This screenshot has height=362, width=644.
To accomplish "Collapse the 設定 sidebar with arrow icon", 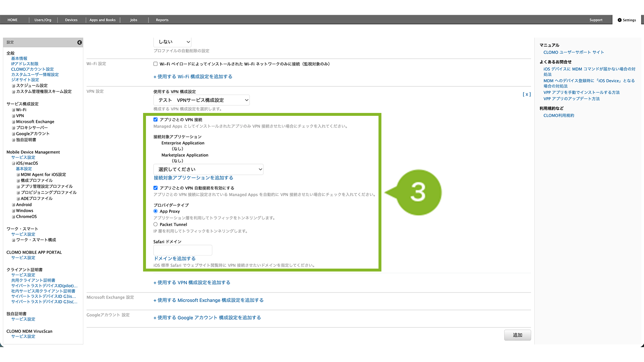I will coord(79,42).
